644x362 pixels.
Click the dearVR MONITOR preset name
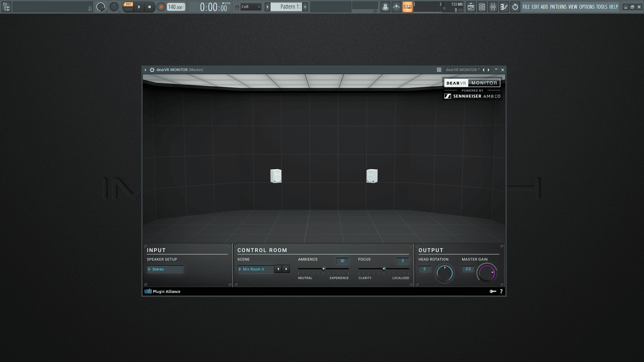pyautogui.click(x=463, y=70)
